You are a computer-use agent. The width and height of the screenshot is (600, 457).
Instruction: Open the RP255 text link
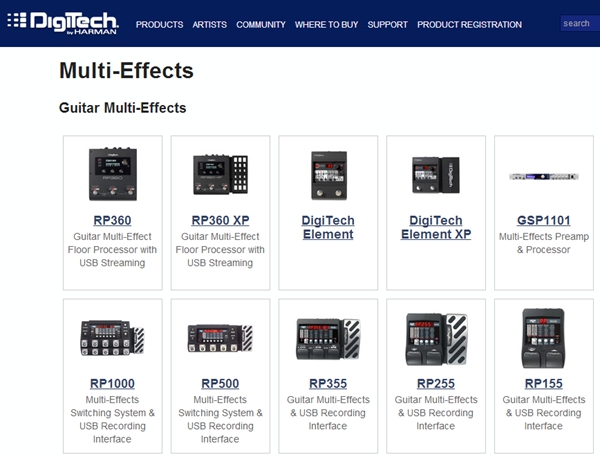436,383
